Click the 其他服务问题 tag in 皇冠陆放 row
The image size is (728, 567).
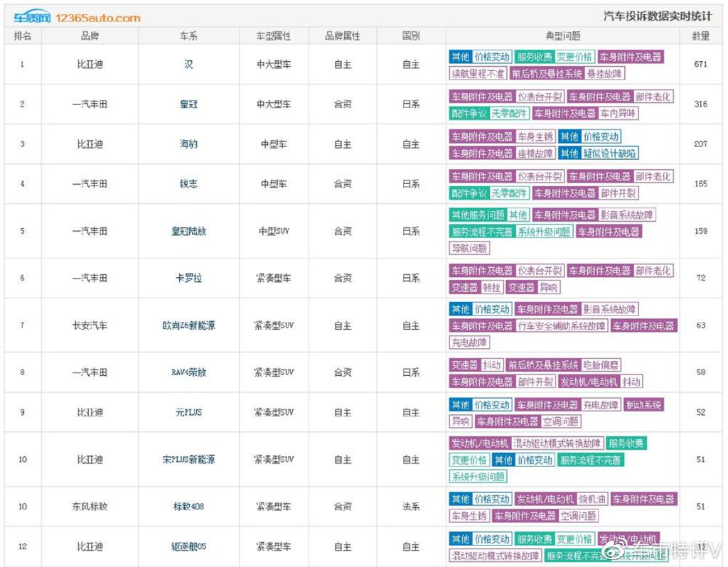pos(478,215)
